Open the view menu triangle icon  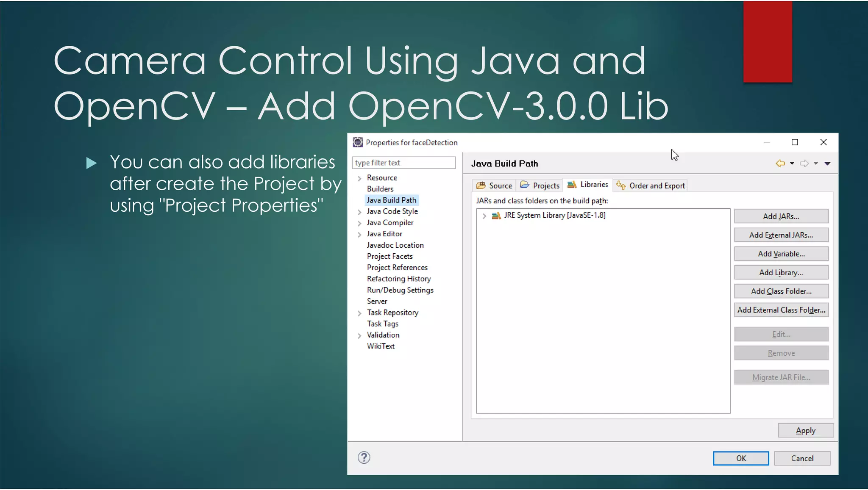point(827,163)
